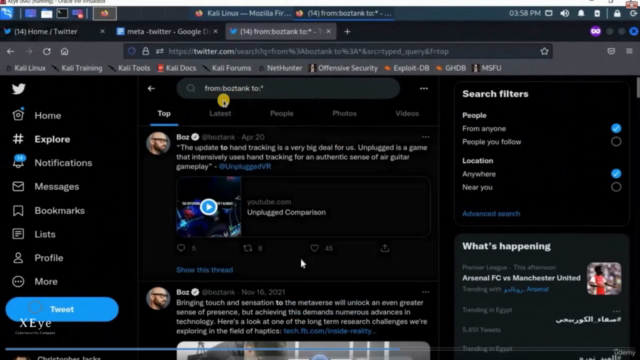Open the Kali application menu
640x360 pixels.
tap(7, 13)
